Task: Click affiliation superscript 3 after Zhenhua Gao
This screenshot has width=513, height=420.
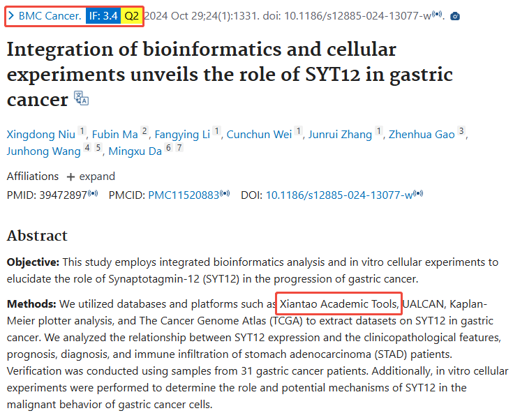Action: pos(461,131)
